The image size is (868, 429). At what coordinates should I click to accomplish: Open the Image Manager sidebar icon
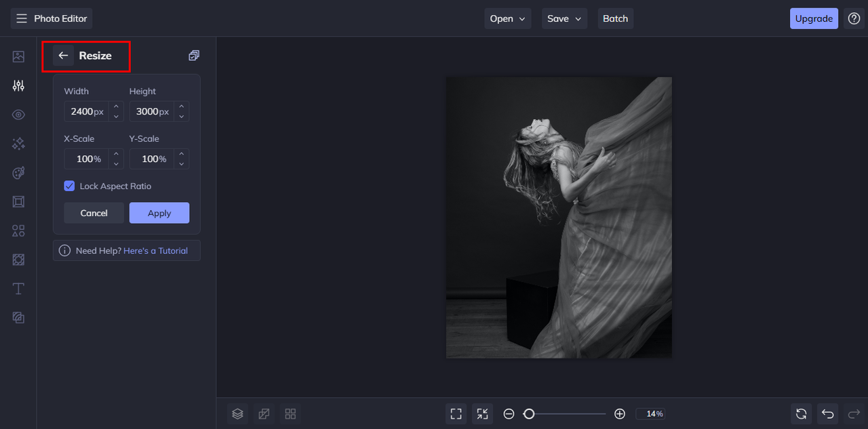click(18, 56)
